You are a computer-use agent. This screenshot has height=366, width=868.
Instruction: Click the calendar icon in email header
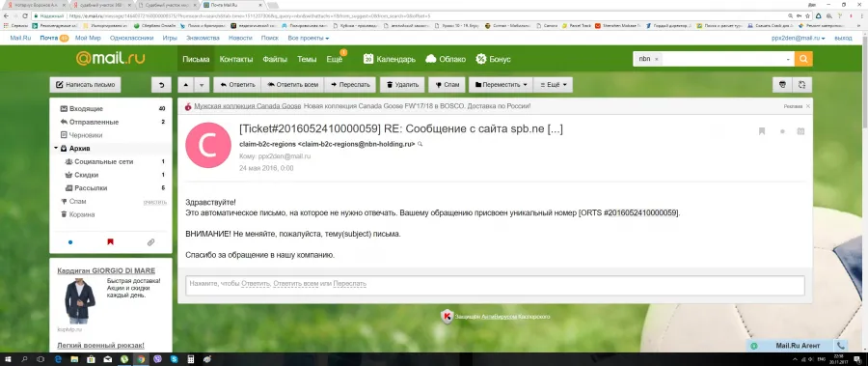click(800, 131)
